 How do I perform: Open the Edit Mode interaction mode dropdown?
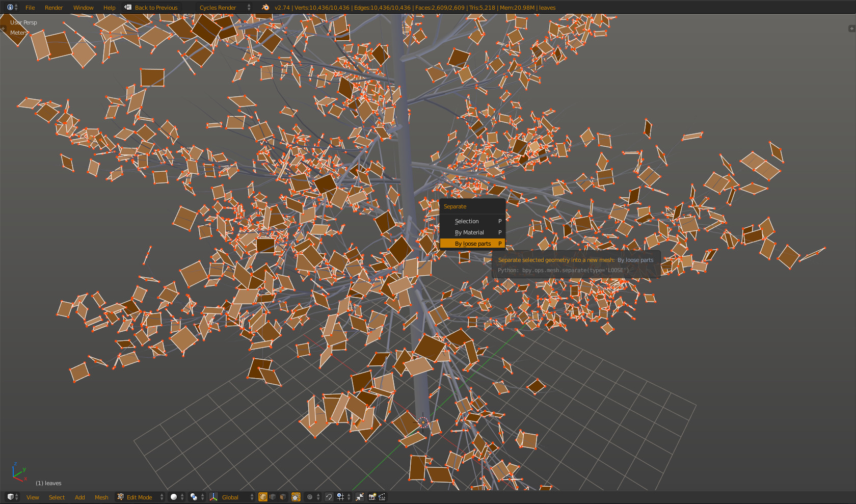pos(140,497)
